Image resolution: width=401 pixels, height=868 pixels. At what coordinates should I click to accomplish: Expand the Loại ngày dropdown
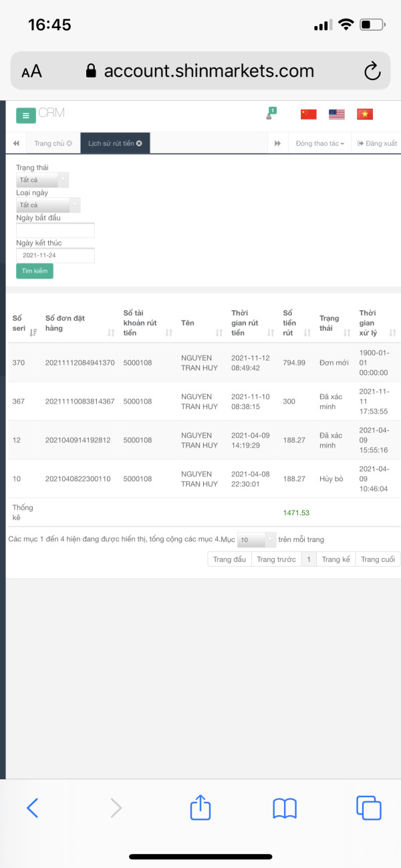click(48, 205)
